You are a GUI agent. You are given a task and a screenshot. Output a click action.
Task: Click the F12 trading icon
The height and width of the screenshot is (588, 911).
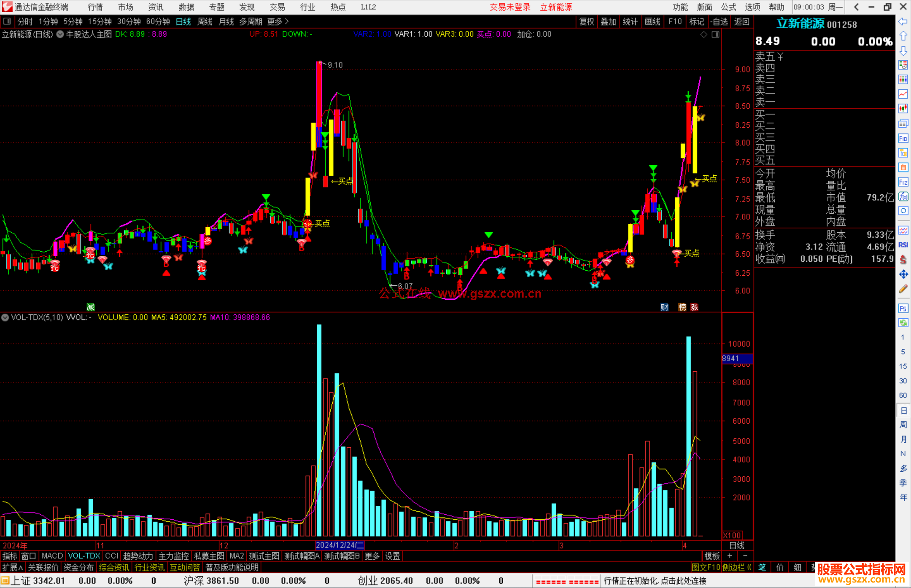tap(903, 182)
